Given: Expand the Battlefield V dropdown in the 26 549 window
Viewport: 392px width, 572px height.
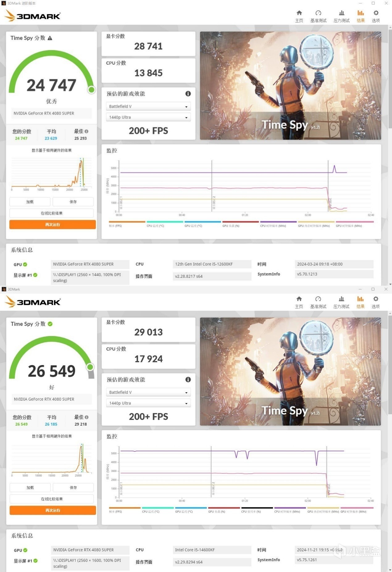Looking at the screenshot, I should pos(148,392).
